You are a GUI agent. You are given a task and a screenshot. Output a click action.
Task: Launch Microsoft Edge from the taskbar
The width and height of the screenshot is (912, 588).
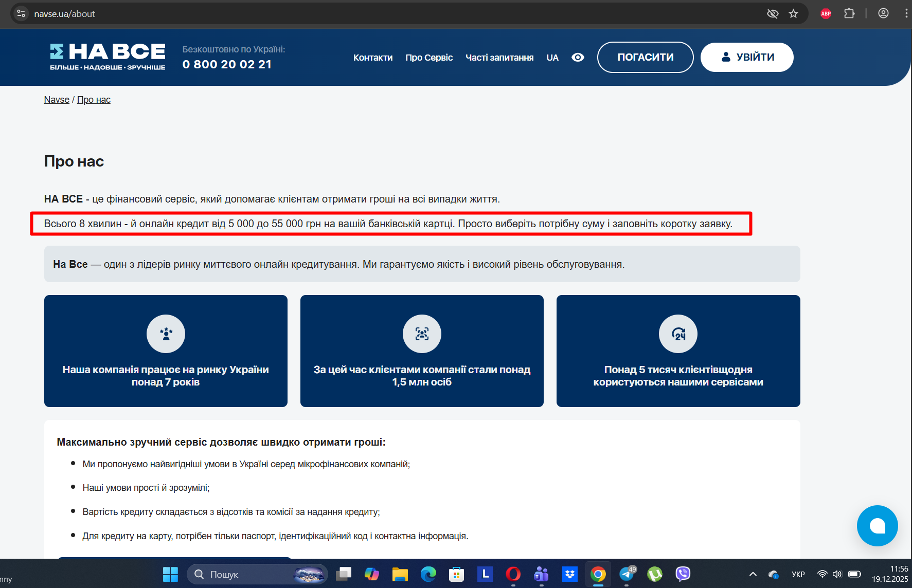pos(428,574)
